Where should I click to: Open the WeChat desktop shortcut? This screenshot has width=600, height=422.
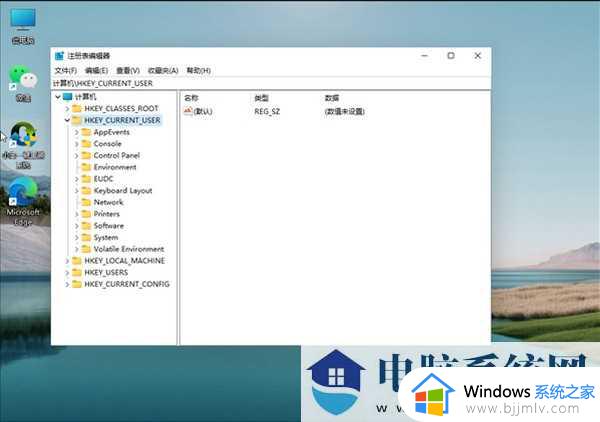pyautogui.click(x=23, y=83)
